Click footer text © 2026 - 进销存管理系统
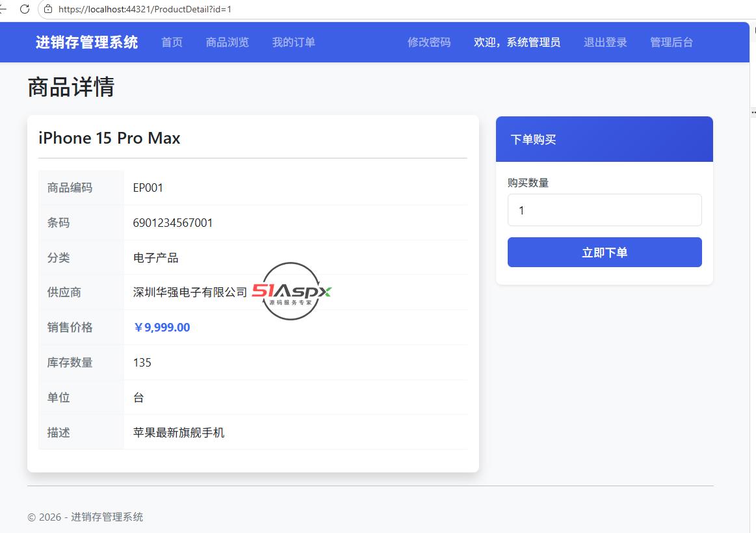The width and height of the screenshot is (756, 533). pyautogui.click(x=85, y=517)
